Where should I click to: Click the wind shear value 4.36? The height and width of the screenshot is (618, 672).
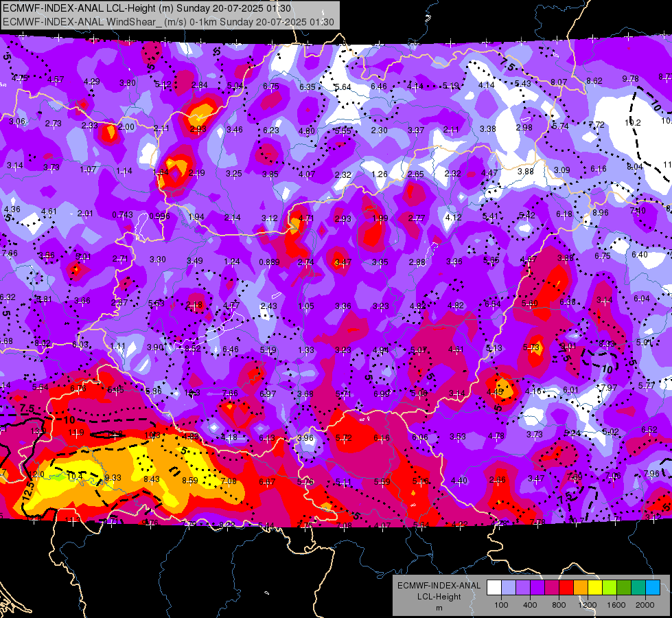[12, 209]
